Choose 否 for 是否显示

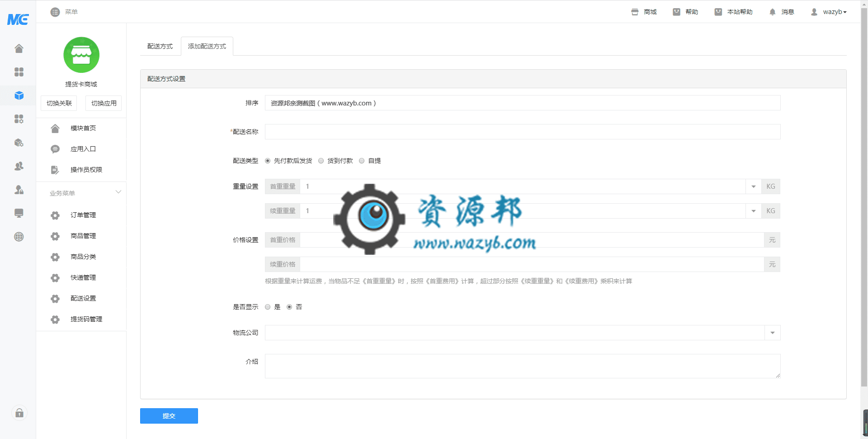(289, 307)
